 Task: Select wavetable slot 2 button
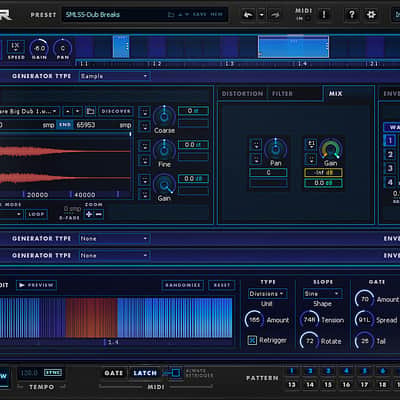click(390, 154)
